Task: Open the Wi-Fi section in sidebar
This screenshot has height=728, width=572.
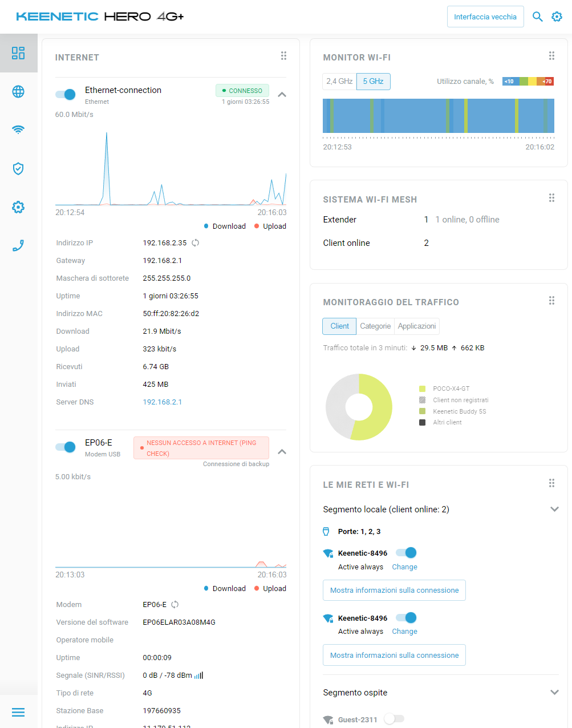Action: point(18,130)
